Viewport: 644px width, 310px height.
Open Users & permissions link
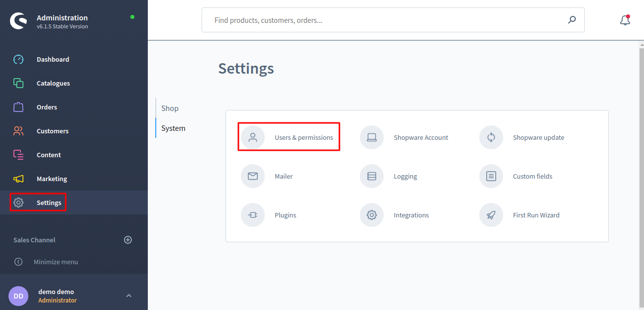304,137
